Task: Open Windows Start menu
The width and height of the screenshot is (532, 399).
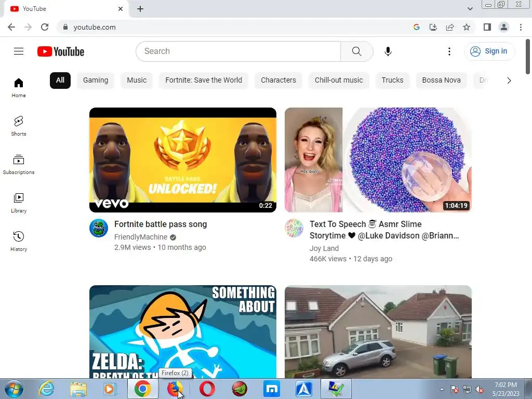Action: 14,389
